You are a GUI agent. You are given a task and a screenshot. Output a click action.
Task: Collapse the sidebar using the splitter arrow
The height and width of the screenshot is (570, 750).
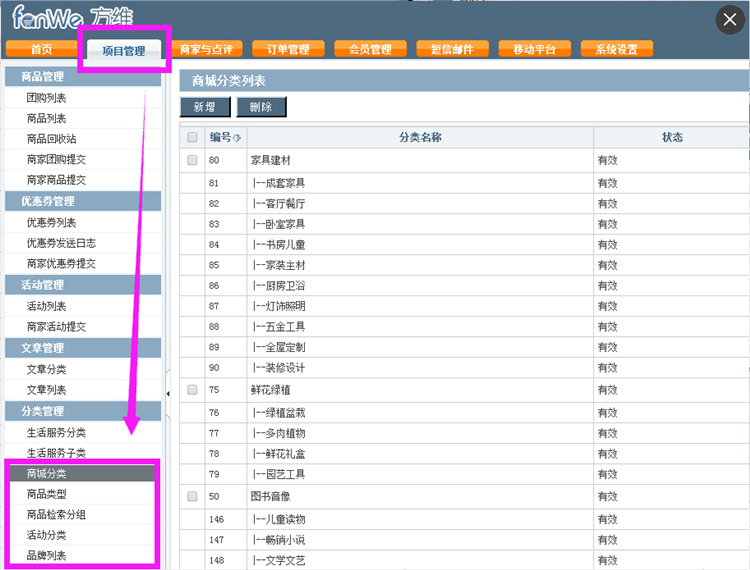167,394
